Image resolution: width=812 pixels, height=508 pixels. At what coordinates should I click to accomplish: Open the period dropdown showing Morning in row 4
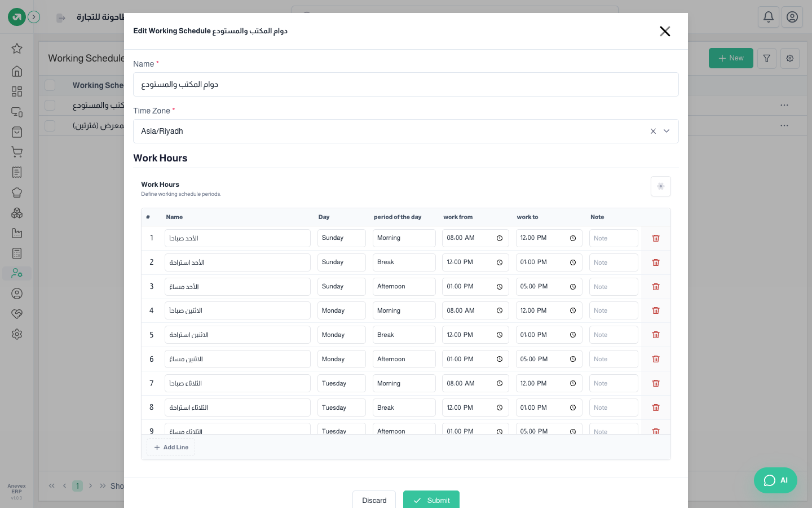tap(404, 310)
